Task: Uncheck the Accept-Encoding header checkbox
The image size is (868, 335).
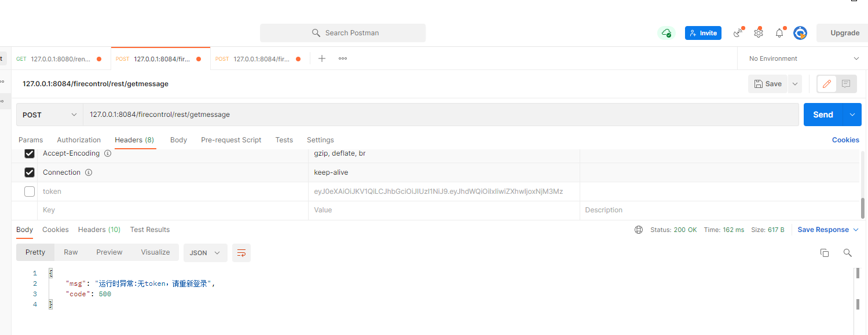Action: (30, 154)
